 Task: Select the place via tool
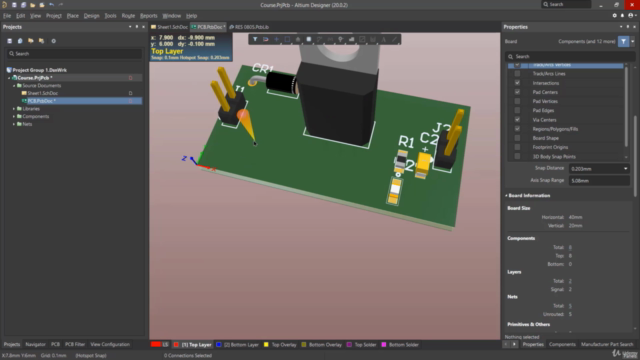pos(340,39)
